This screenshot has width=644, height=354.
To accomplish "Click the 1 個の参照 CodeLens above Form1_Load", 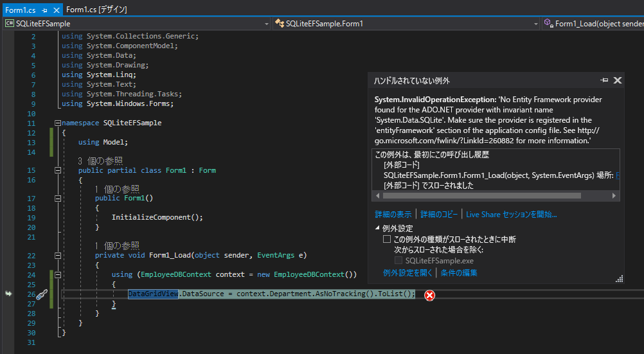I will pos(117,245).
